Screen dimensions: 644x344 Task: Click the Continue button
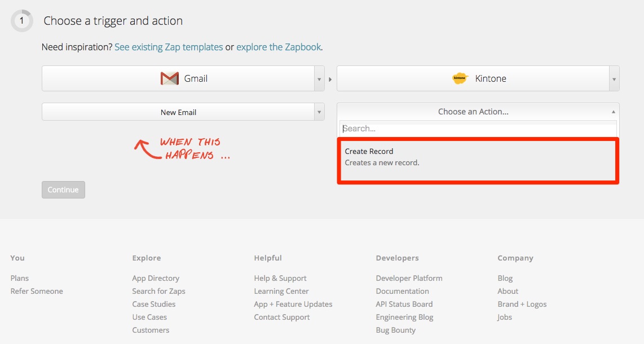(x=63, y=189)
